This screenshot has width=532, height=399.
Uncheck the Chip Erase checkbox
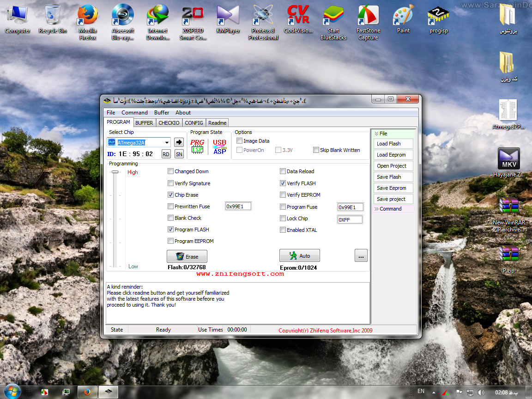pos(171,195)
